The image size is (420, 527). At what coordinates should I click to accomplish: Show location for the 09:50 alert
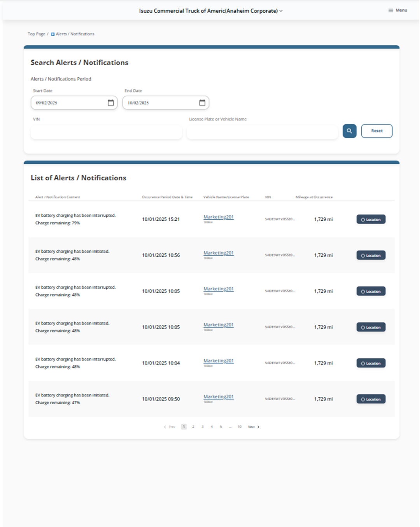click(371, 399)
